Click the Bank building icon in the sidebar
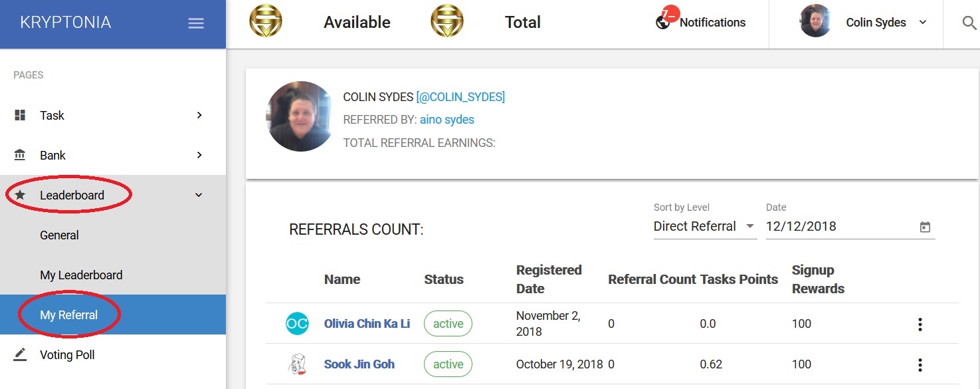Image resolution: width=980 pixels, height=389 pixels. click(x=20, y=155)
